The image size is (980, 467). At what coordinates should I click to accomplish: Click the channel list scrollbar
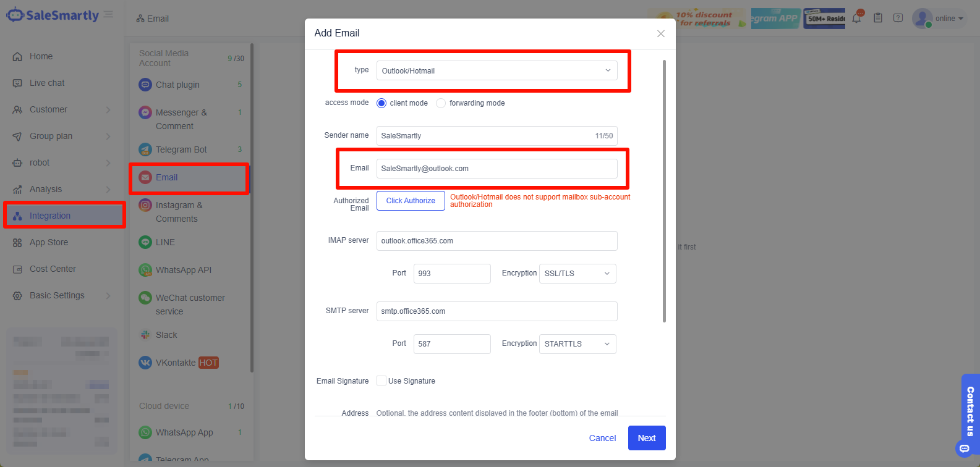click(252, 208)
